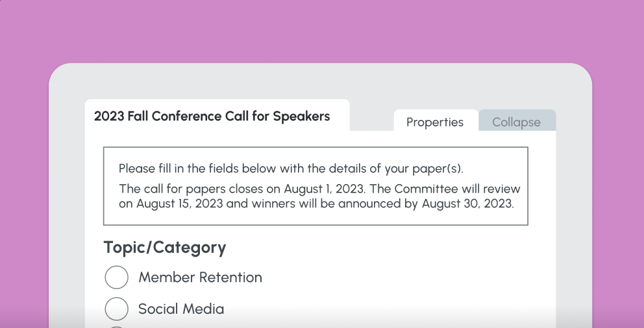Click the word 'Speakers' in the form title
Image resolution: width=644 pixels, height=328 pixels.
[x=301, y=117]
